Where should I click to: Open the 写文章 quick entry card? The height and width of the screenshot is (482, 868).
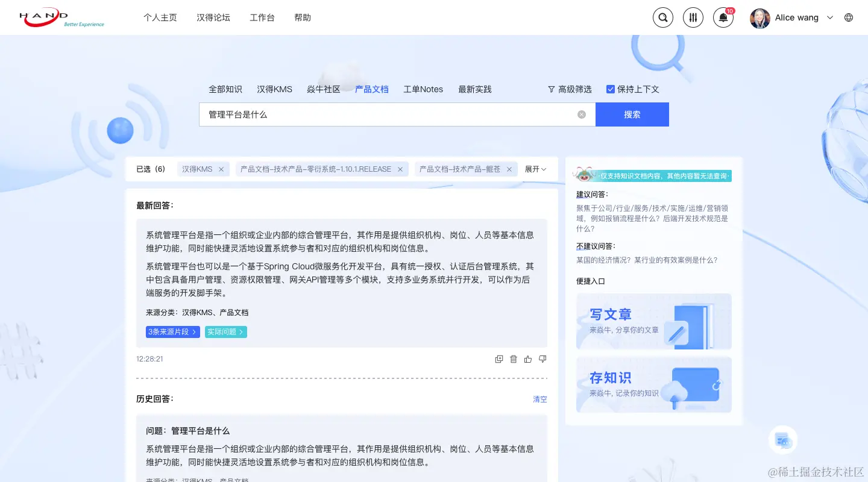[x=654, y=322]
